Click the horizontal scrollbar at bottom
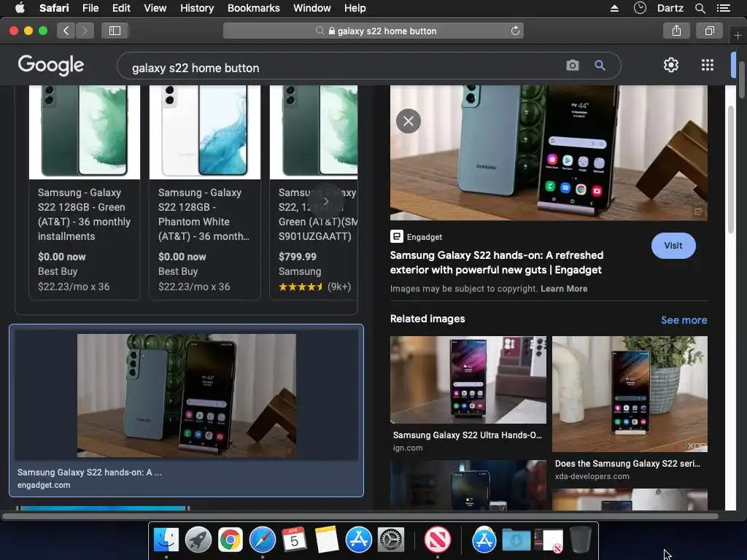The image size is (747, 560). [x=360, y=516]
